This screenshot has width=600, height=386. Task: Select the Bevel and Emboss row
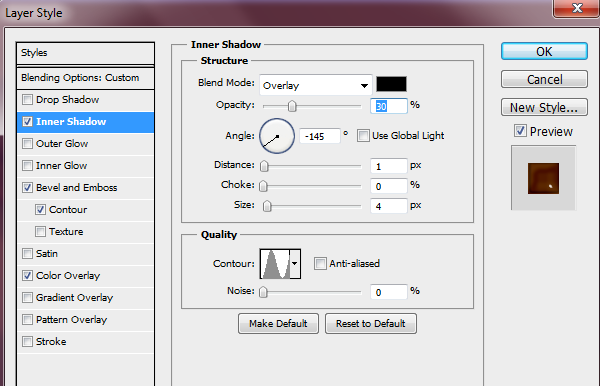click(86, 188)
